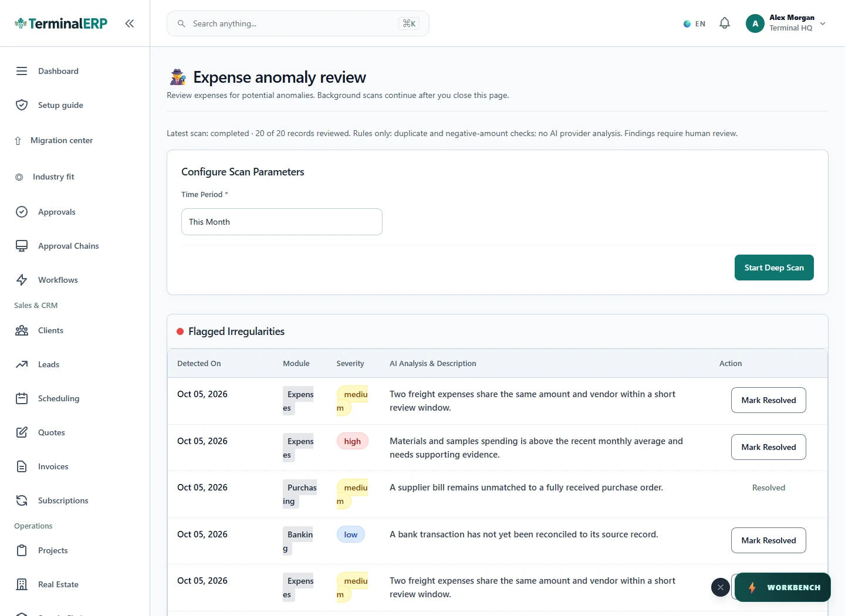The image size is (845, 616).
Task: Click the Banking module tag
Action: (298, 541)
